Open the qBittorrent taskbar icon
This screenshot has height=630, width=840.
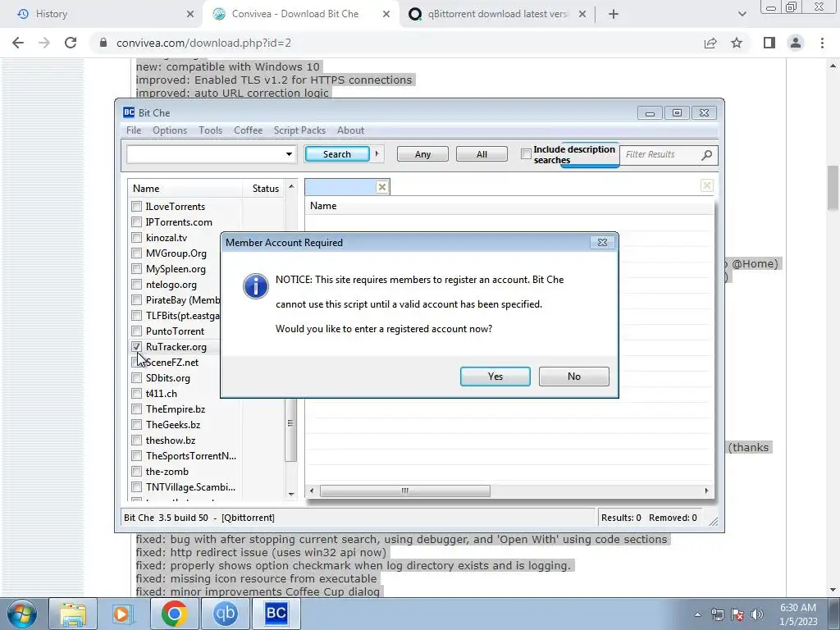[225, 614]
